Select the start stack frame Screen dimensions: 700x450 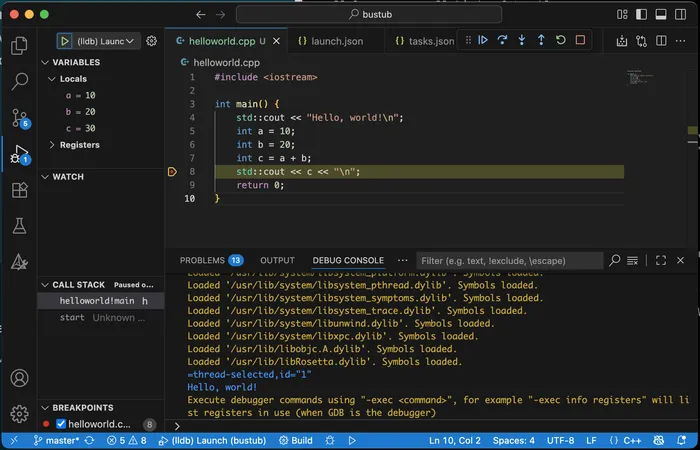(x=101, y=317)
